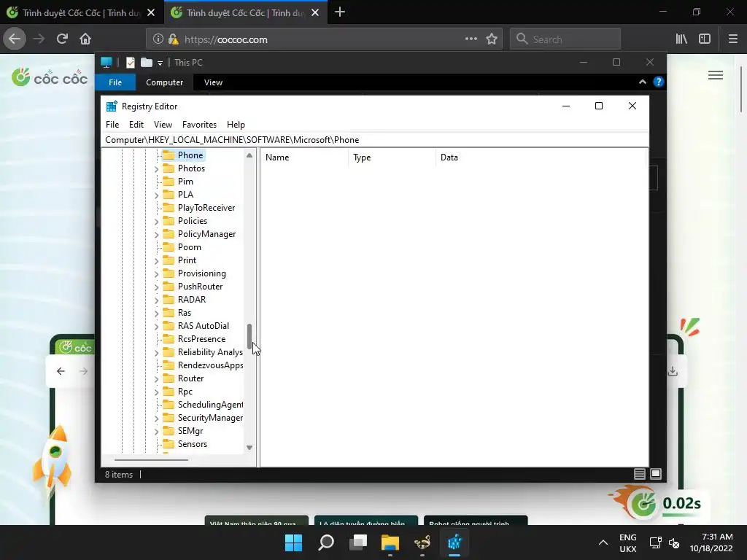Open the View ribbon tab in This PC
This screenshot has width=747, height=560.
(x=213, y=82)
